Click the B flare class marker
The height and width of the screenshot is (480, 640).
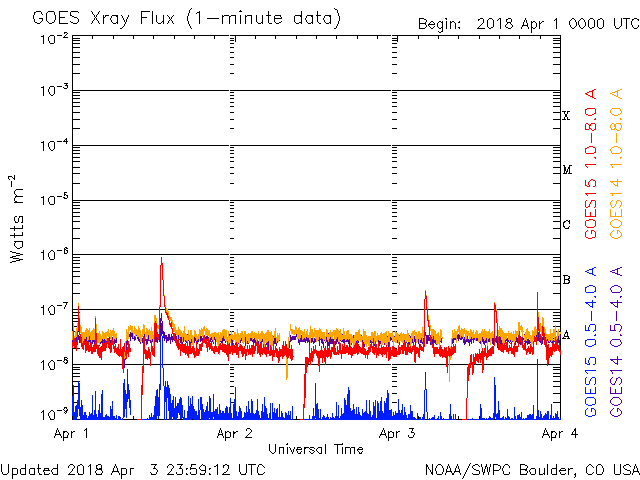click(x=566, y=280)
